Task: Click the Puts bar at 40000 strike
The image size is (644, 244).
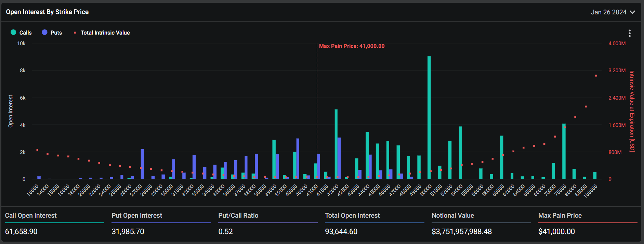Action: pyautogui.click(x=298, y=159)
